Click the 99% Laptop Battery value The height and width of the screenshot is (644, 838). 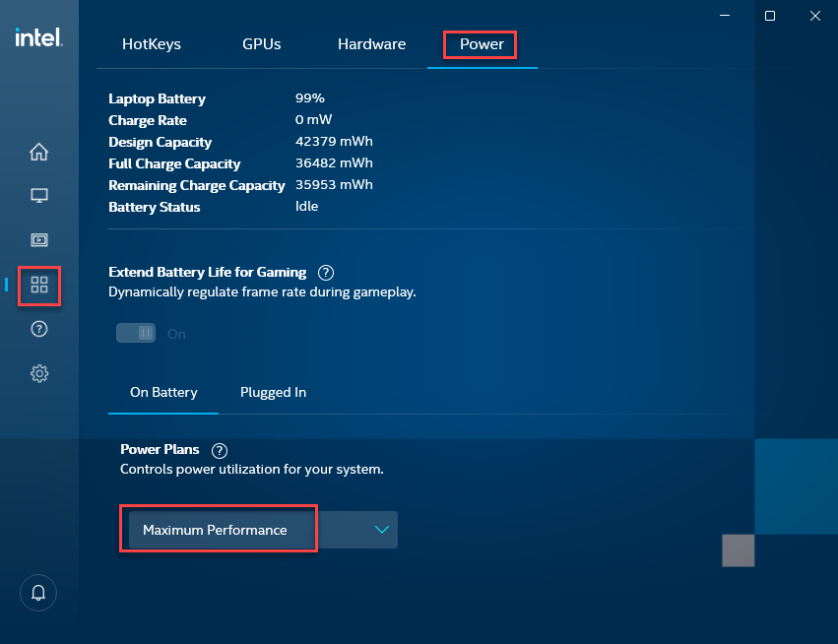[310, 98]
